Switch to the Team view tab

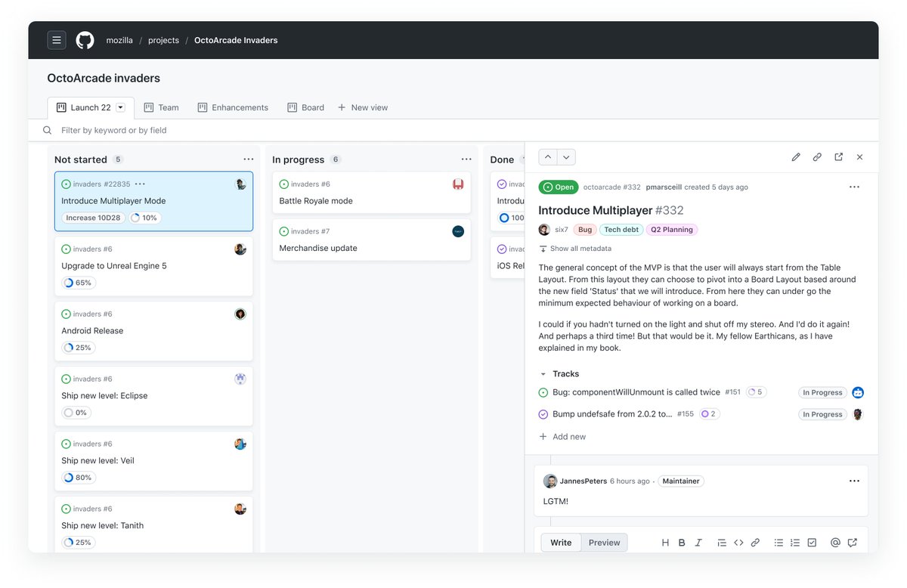click(161, 107)
